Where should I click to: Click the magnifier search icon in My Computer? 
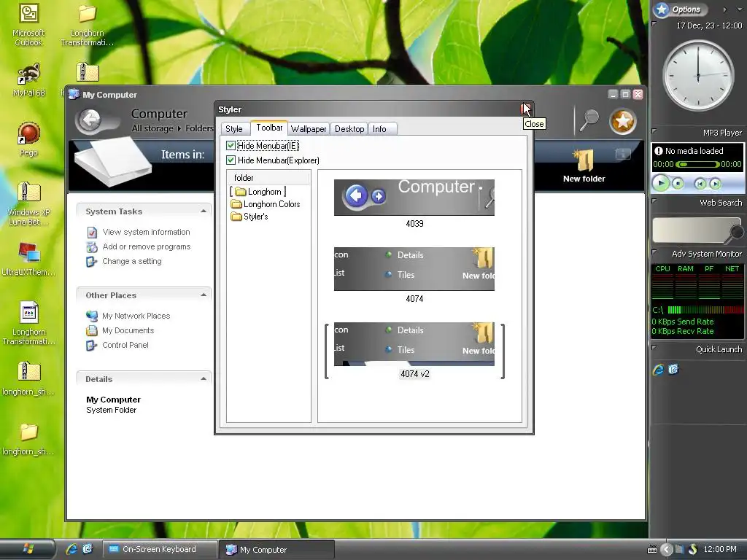(589, 120)
